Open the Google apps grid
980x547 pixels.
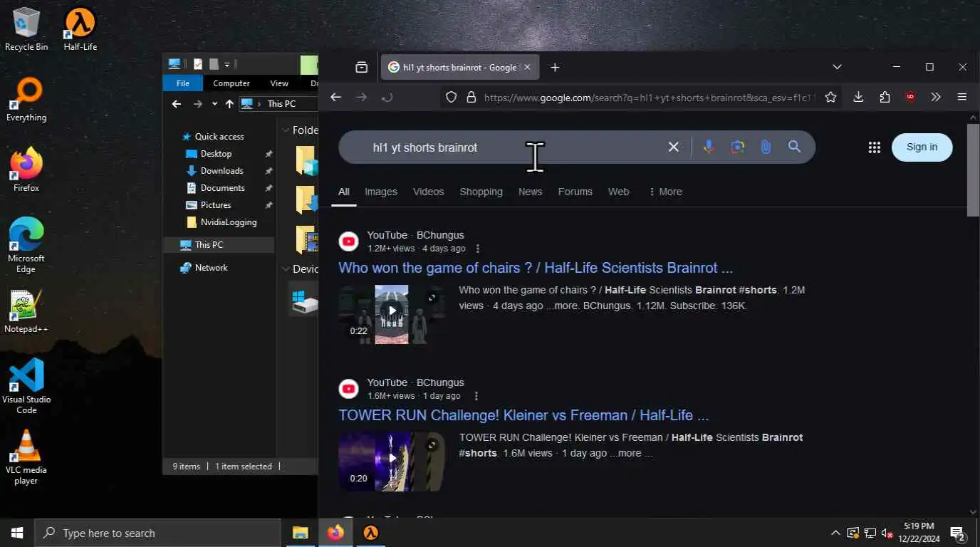click(x=874, y=147)
